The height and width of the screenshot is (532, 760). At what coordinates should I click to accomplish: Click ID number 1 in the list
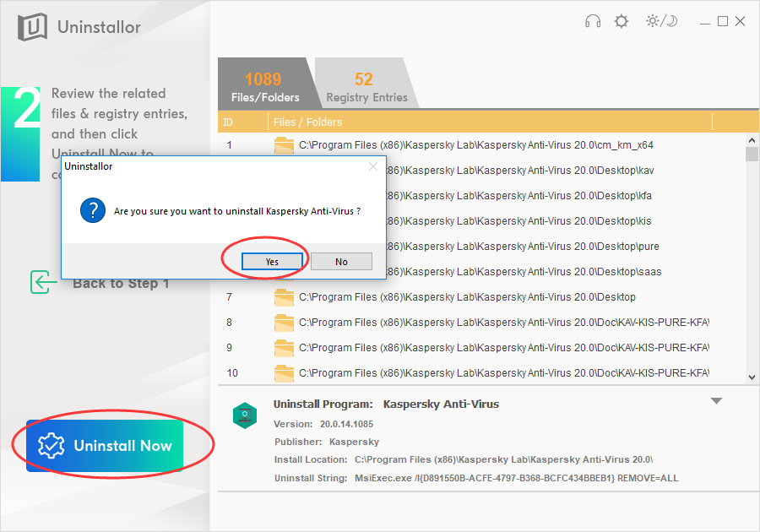click(229, 145)
